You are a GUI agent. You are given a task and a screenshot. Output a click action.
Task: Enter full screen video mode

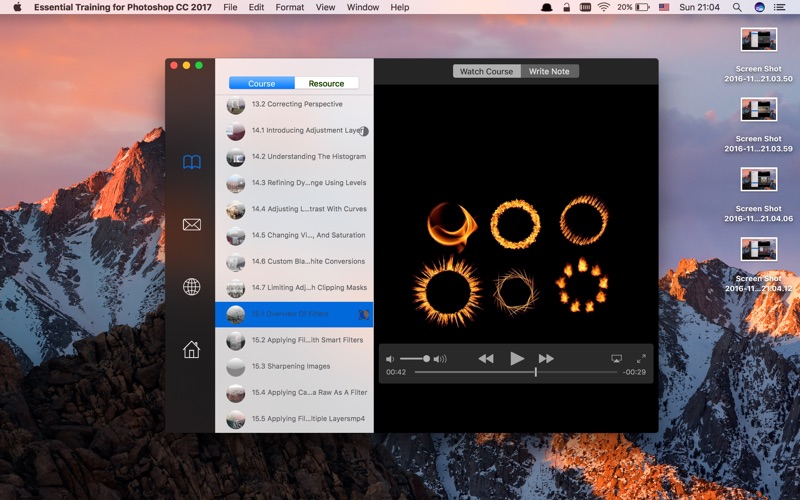point(641,358)
